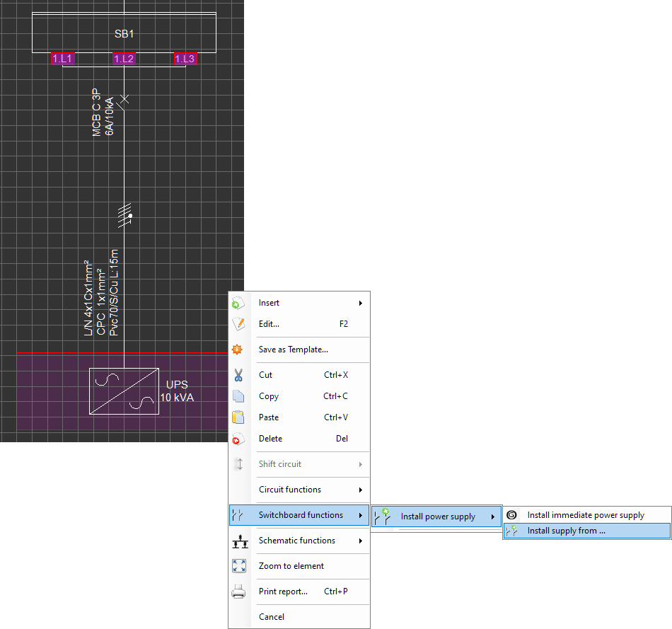The height and width of the screenshot is (629, 672).
Task: Select Switchboard functions menu entry
Action: click(299, 515)
